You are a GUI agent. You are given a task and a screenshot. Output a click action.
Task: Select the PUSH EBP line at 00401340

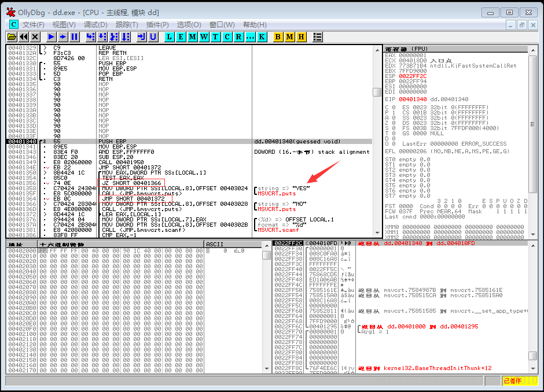pyautogui.click(x=189, y=142)
